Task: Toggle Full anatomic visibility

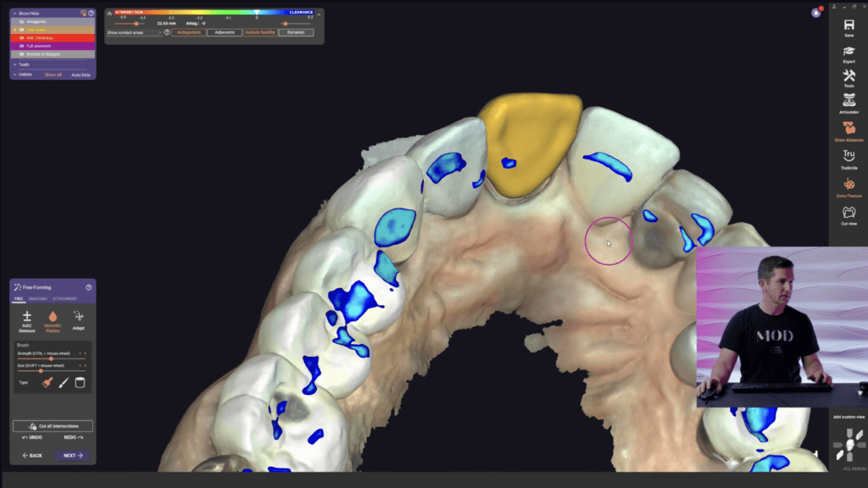Action: pyautogui.click(x=22, y=46)
